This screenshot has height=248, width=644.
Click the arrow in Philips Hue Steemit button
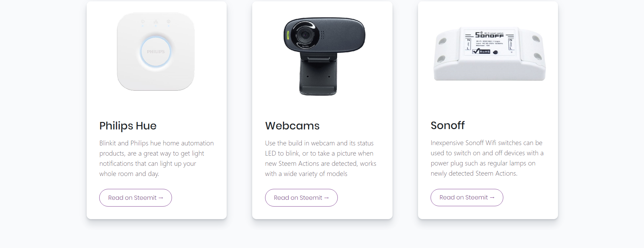coord(161,198)
